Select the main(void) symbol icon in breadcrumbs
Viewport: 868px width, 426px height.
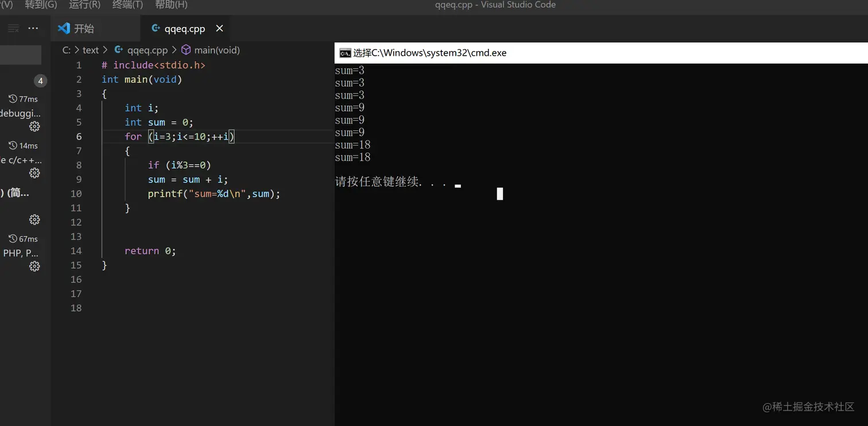click(186, 50)
